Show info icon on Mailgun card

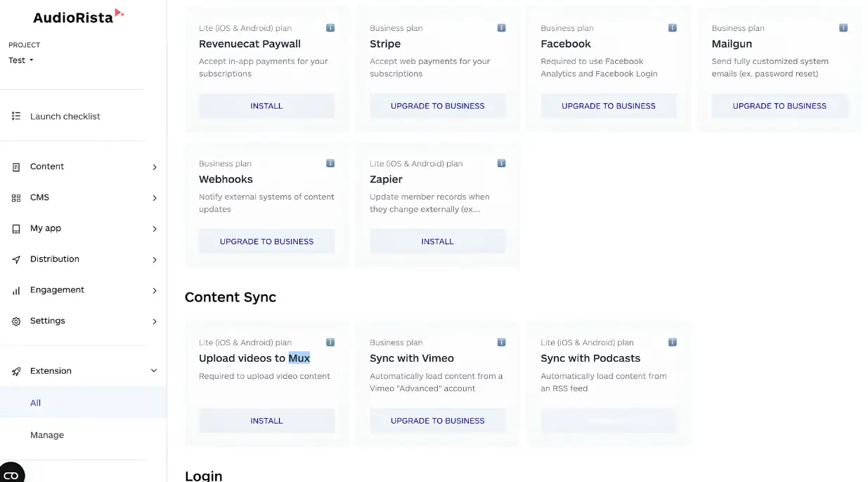(843, 28)
